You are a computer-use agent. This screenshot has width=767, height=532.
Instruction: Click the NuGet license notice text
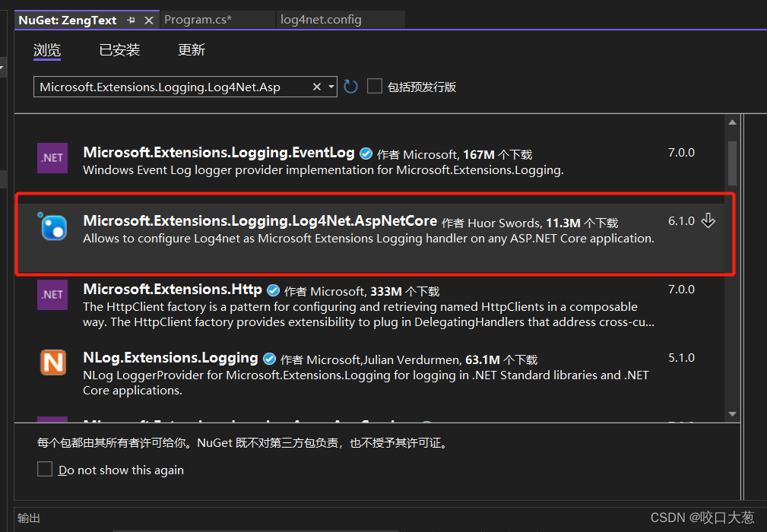(243, 443)
